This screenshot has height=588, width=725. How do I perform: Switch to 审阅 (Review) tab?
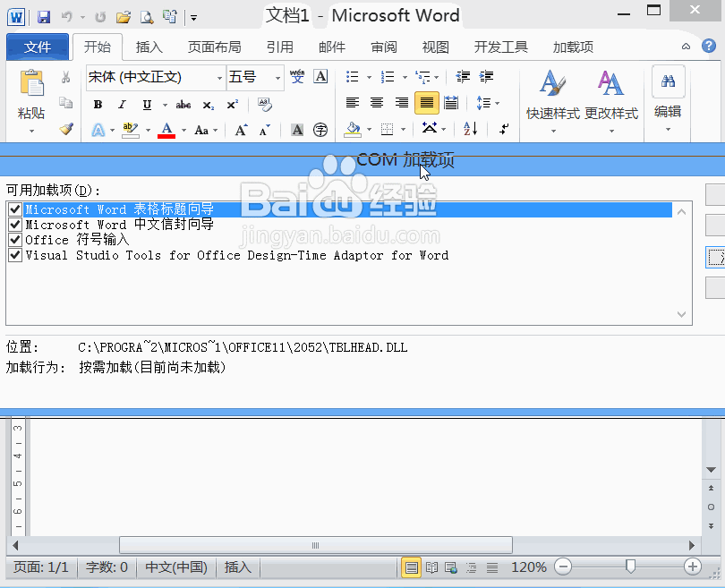384,47
